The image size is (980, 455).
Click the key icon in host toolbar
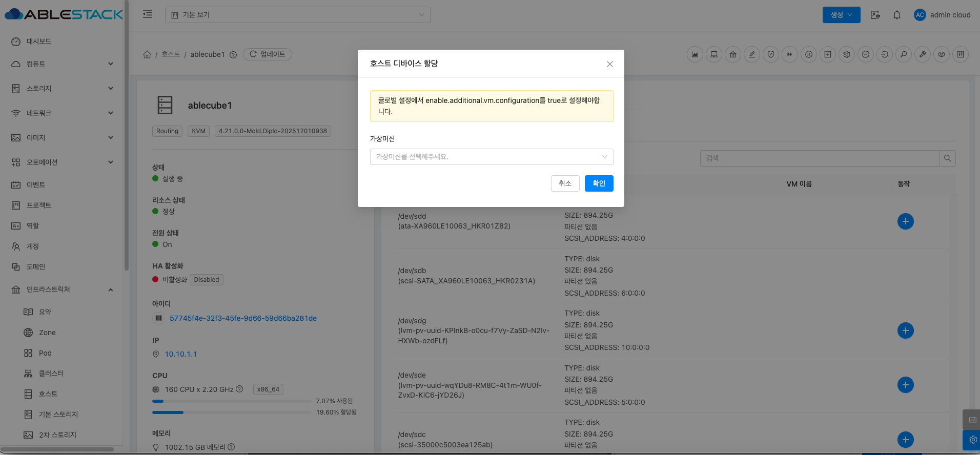coord(904,54)
